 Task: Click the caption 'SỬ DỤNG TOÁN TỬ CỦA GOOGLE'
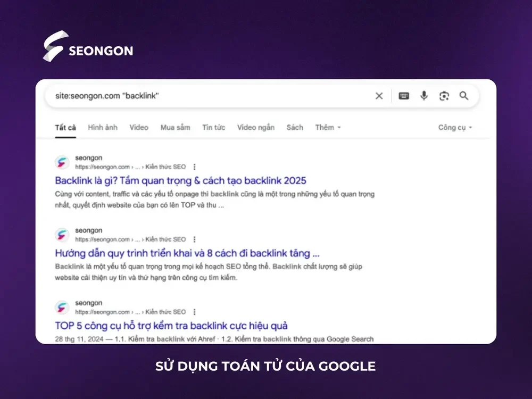[x=265, y=367]
